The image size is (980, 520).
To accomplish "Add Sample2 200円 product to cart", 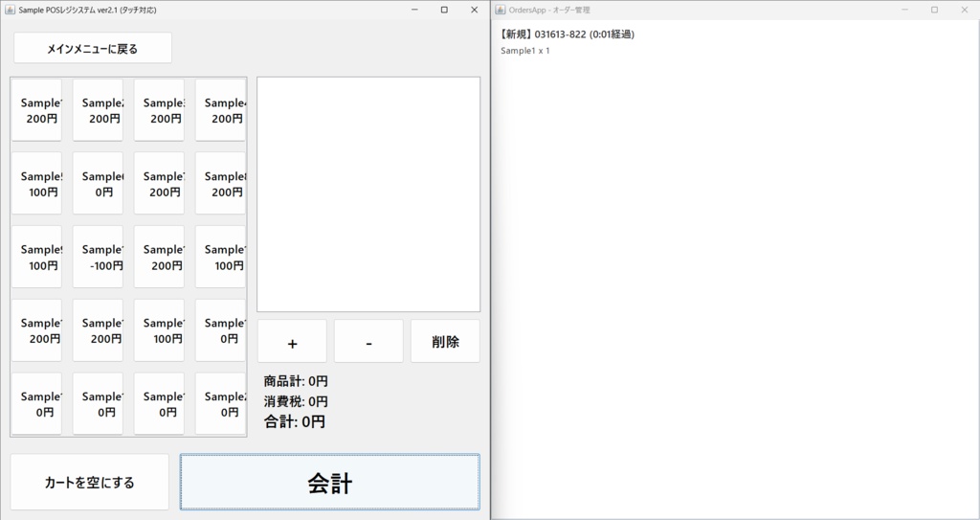I will (99, 110).
